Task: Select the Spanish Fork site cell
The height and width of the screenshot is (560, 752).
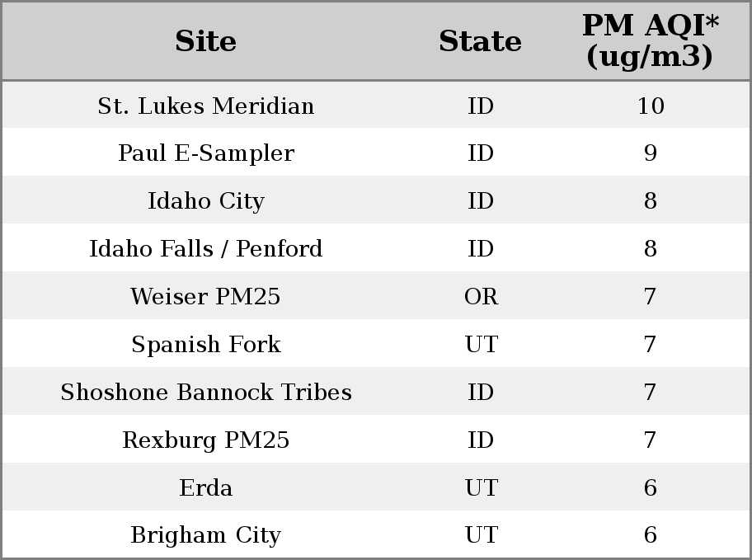Action: [x=206, y=344]
